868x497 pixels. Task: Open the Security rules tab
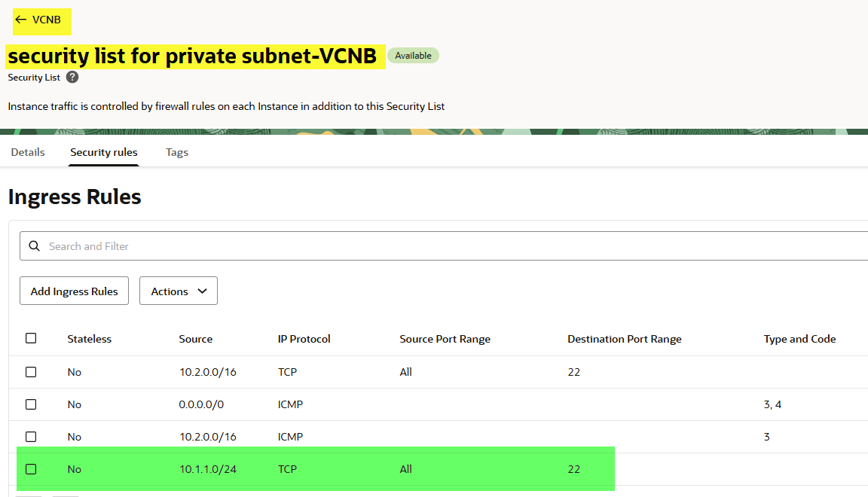[x=104, y=152]
